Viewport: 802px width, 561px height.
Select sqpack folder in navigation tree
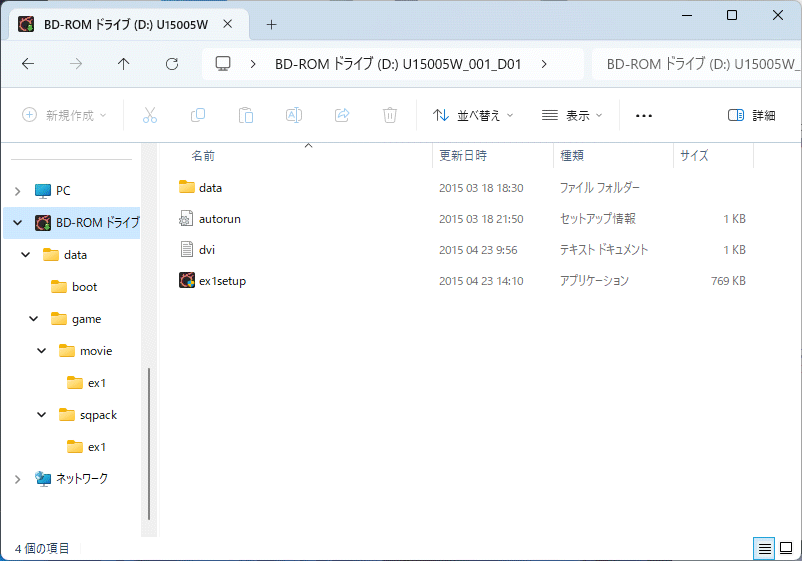pyautogui.click(x=98, y=415)
